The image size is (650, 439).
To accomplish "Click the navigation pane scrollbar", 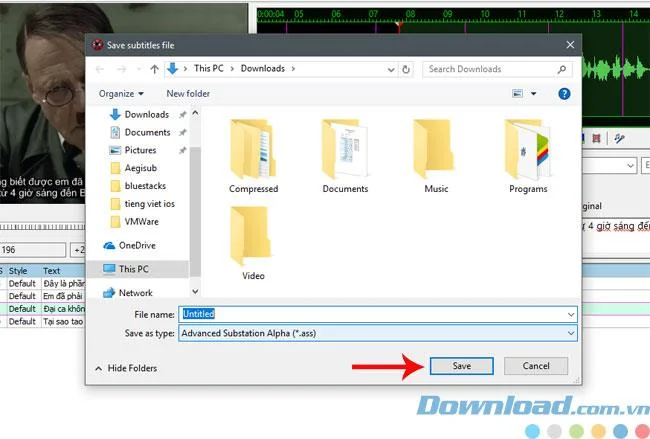I will coord(195,203).
